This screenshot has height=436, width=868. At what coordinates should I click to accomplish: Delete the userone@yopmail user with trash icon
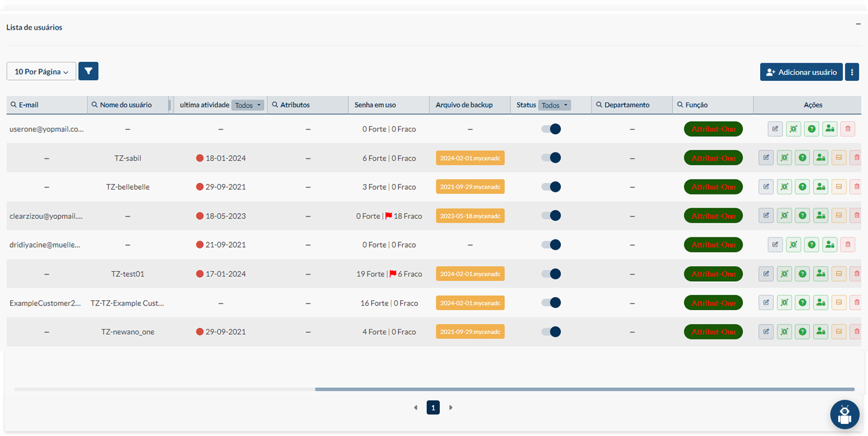pyautogui.click(x=848, y=129)
